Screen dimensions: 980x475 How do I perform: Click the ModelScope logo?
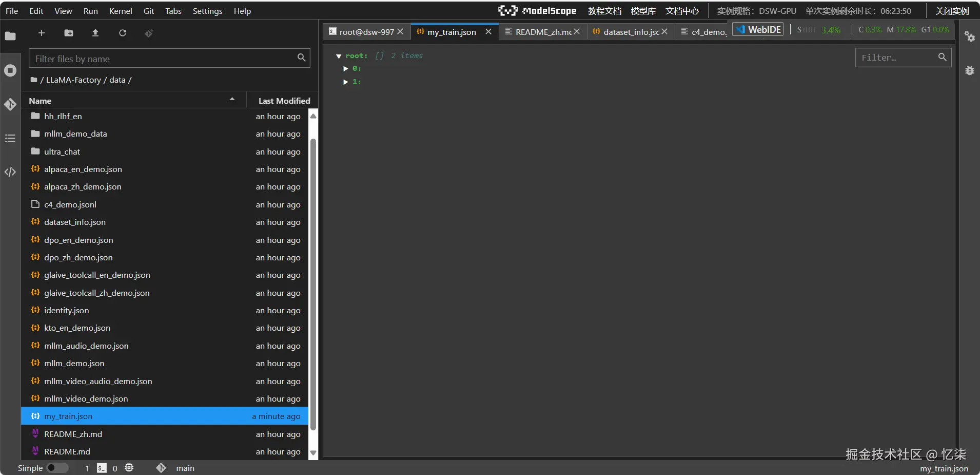537,11
